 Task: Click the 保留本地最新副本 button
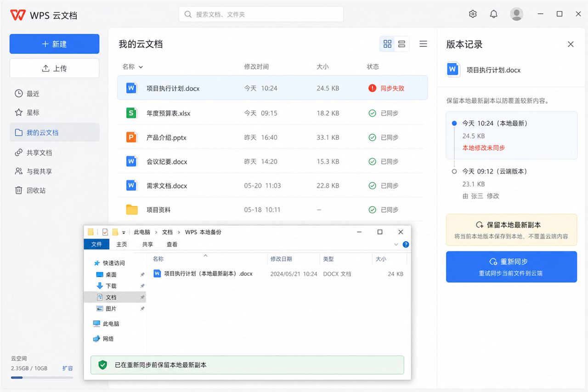pos(511,230)
